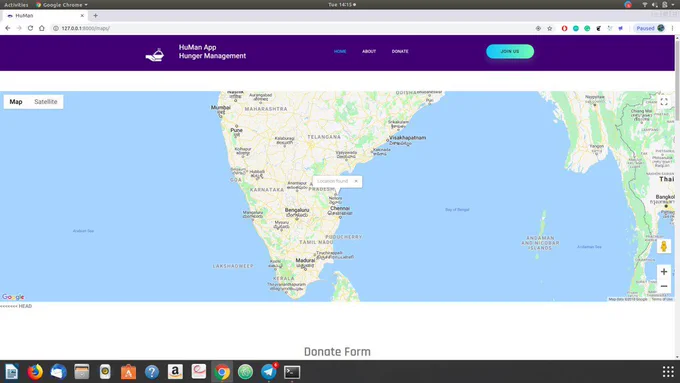Select the HuMan browser tab
This screenshot has width=680, height=383.
[x=45, y=16]
